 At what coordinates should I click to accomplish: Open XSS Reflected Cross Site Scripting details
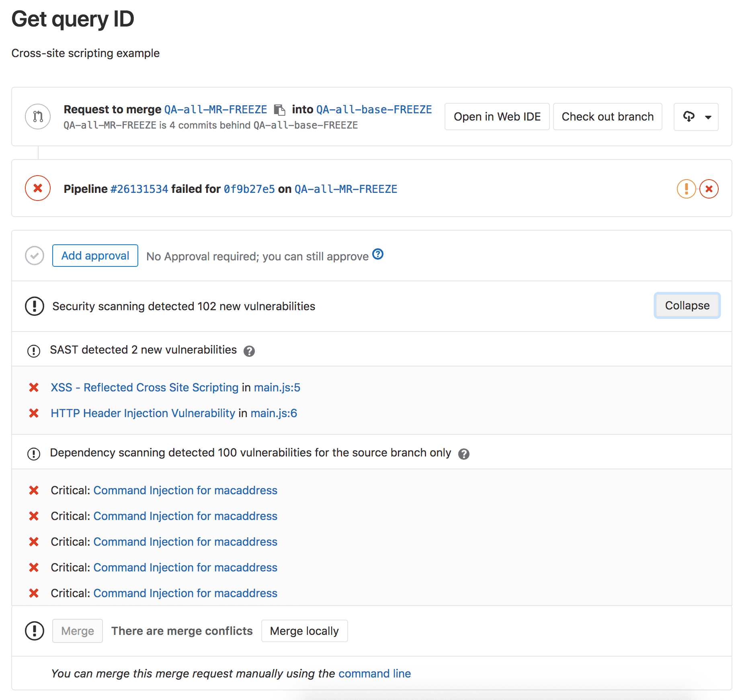coord(144,387)
